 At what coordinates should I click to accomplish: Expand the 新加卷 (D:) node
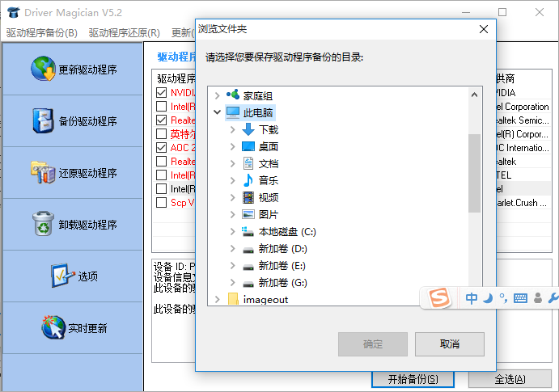click(x=232, y=248)
